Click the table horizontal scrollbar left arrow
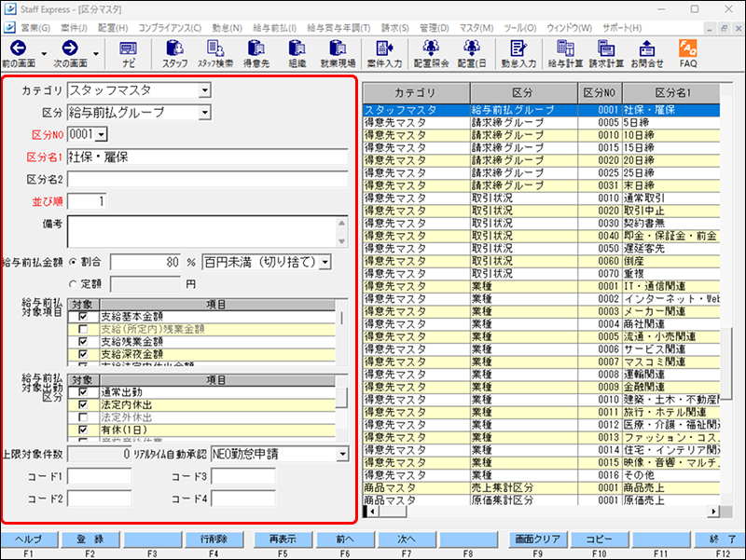The image size is (746, 560). [x=372, y=512]
